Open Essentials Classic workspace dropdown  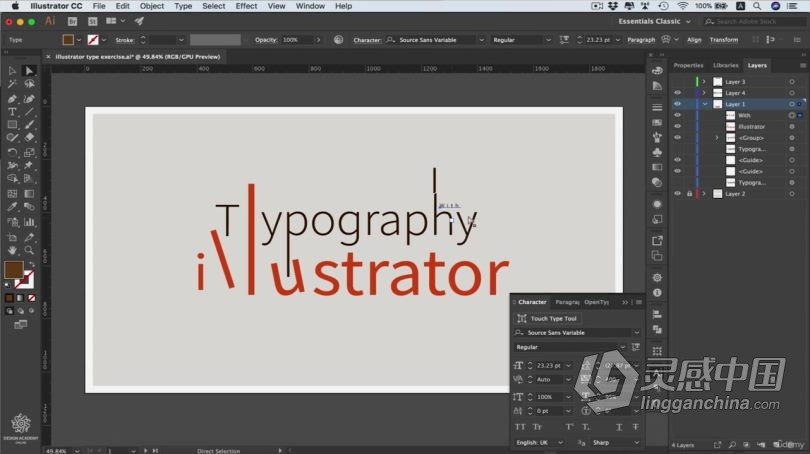[654, 21]
